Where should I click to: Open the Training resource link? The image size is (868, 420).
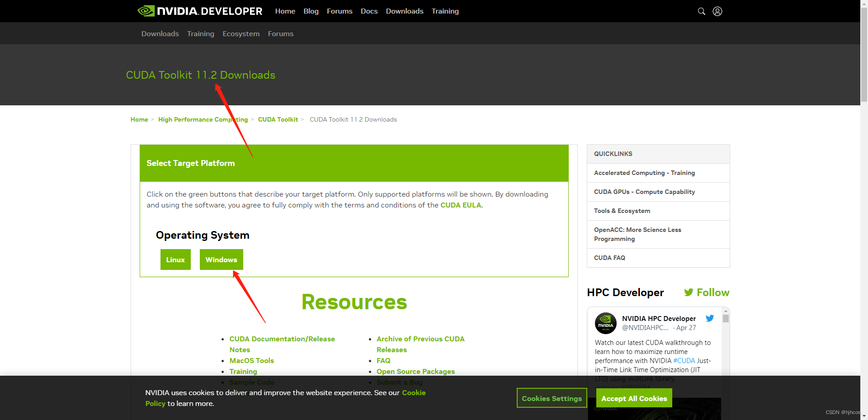(x=243, y=371)
